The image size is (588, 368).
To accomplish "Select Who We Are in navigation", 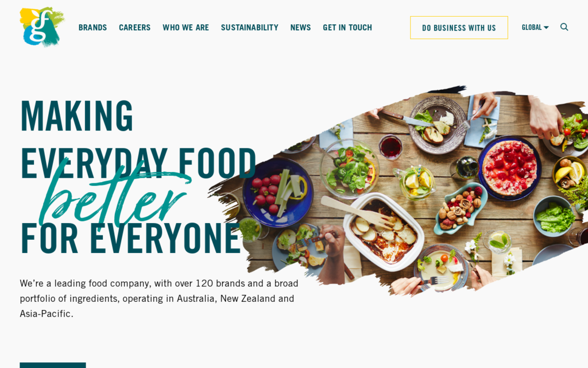I will (185, 28).
